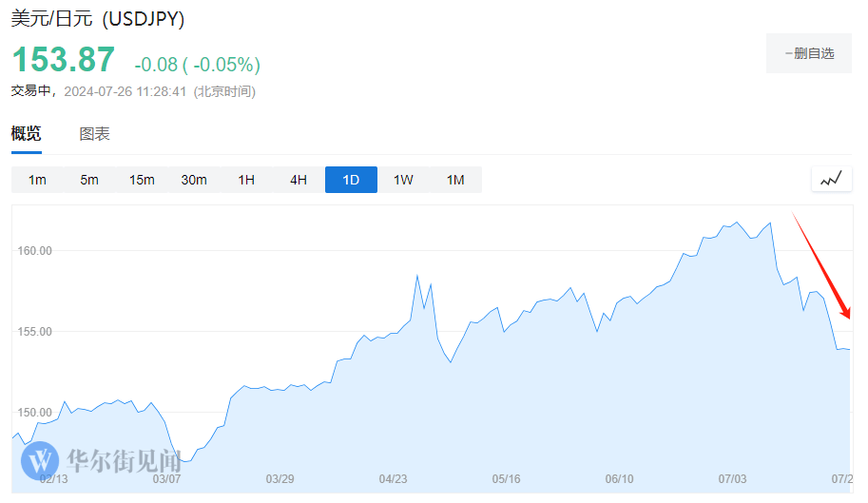The height and width of the screenshot is (503, 868).
Task: Toggle the line chart type icon
Action: (x=831, y=179)
